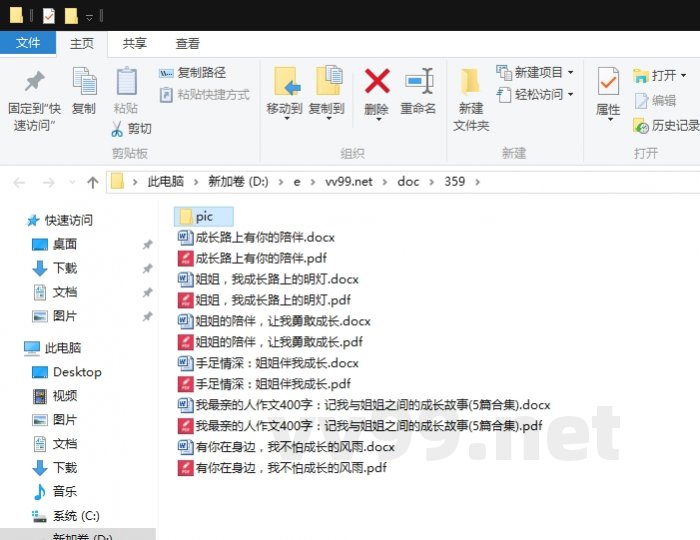
Task: Select This PC in the navigation pane
Action: pos(53,348)
